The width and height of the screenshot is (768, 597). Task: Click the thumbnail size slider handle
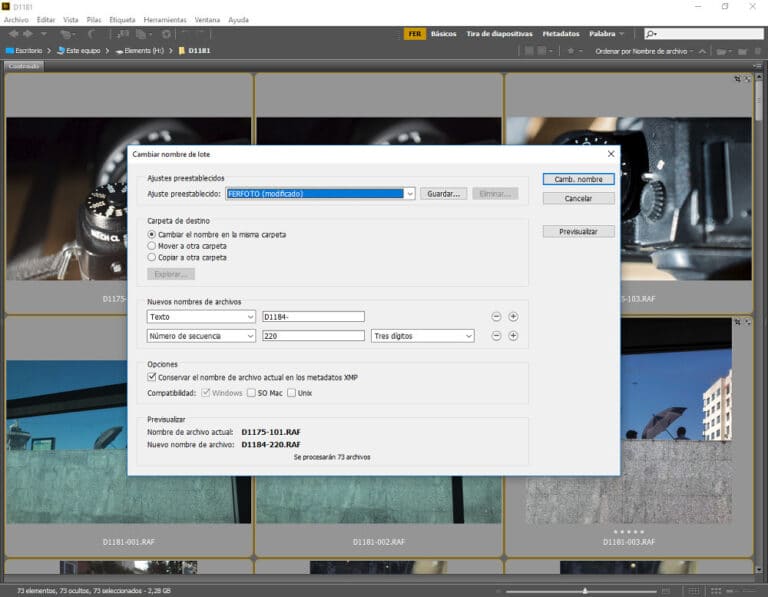585,591
